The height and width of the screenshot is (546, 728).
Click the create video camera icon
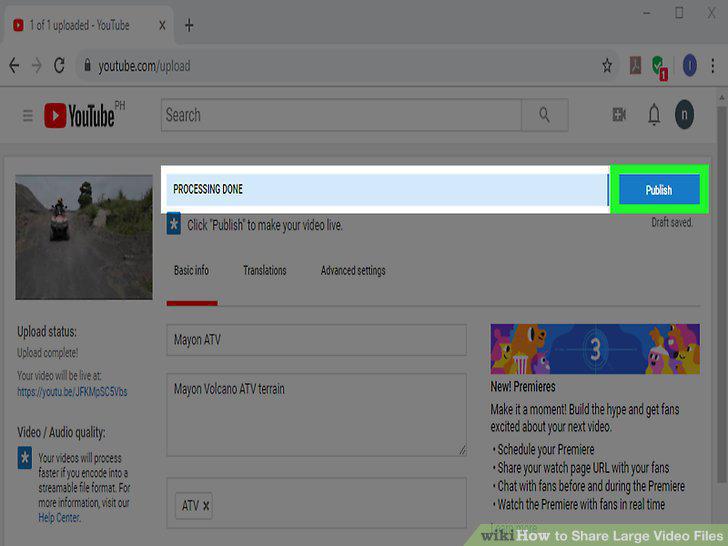click(x=619, y=115)
